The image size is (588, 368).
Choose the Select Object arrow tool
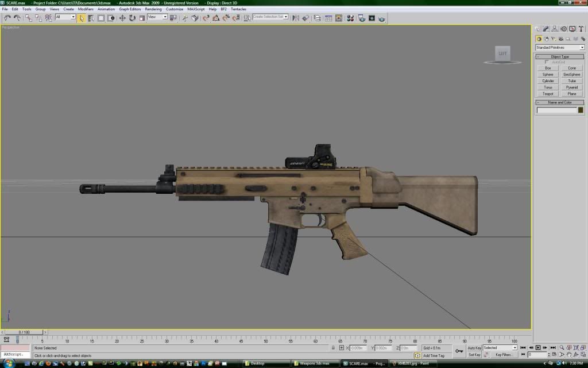point(82,18)
